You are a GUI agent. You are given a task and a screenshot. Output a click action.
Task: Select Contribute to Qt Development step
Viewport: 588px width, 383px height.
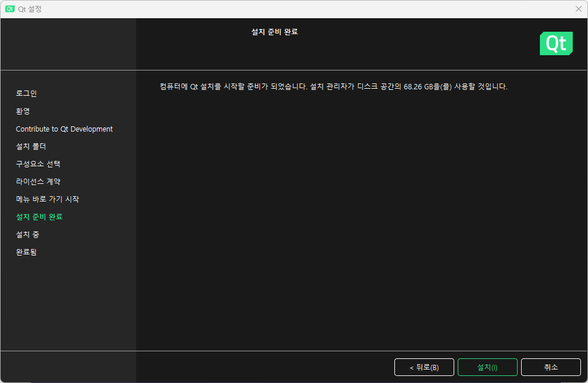64,129
